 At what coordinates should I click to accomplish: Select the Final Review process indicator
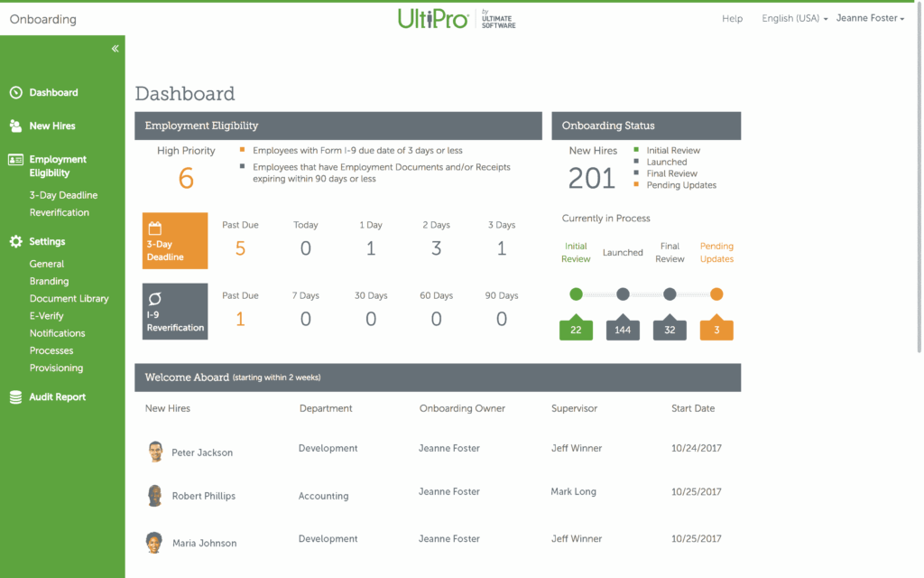(x=670, y=294)
